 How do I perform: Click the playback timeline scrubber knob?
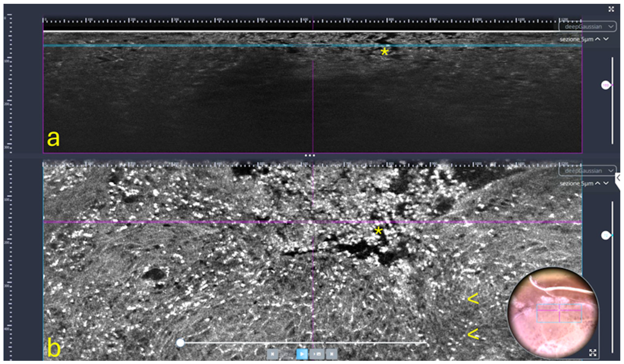(x=180, y=343)
